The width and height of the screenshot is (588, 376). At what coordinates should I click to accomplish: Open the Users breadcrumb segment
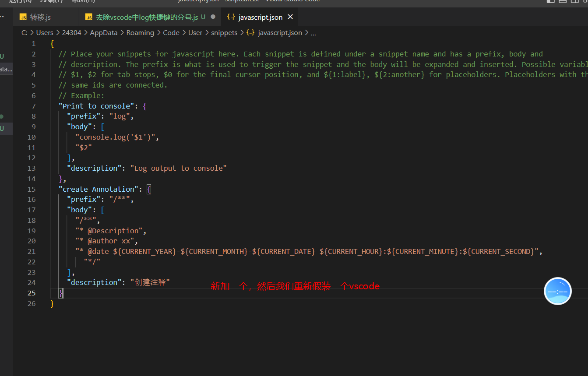click(x=45, y=32)
